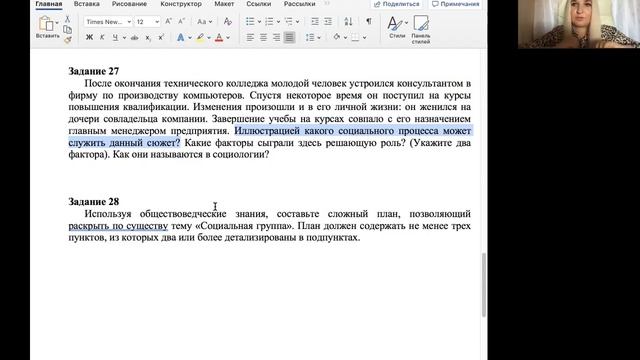Open the Change Case Aa dropdown
640x360 pixels.
tap(204, 22)
